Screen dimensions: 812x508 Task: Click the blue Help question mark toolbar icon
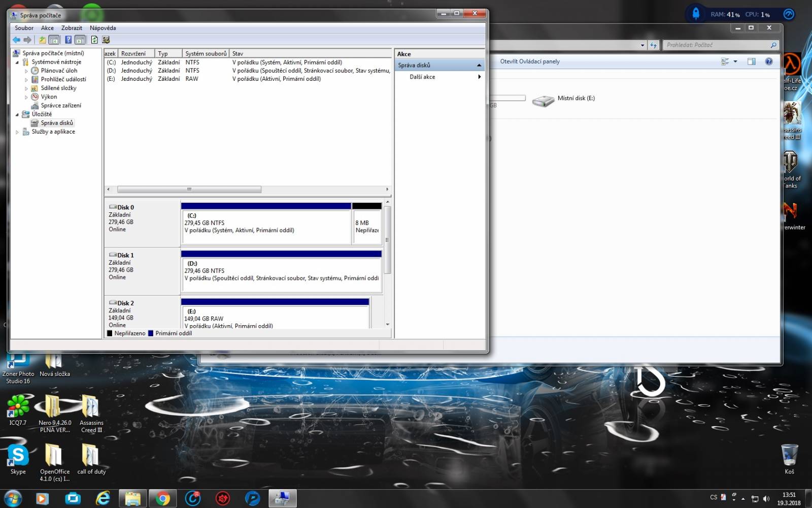pyautogui.click(x=68, y=40)
